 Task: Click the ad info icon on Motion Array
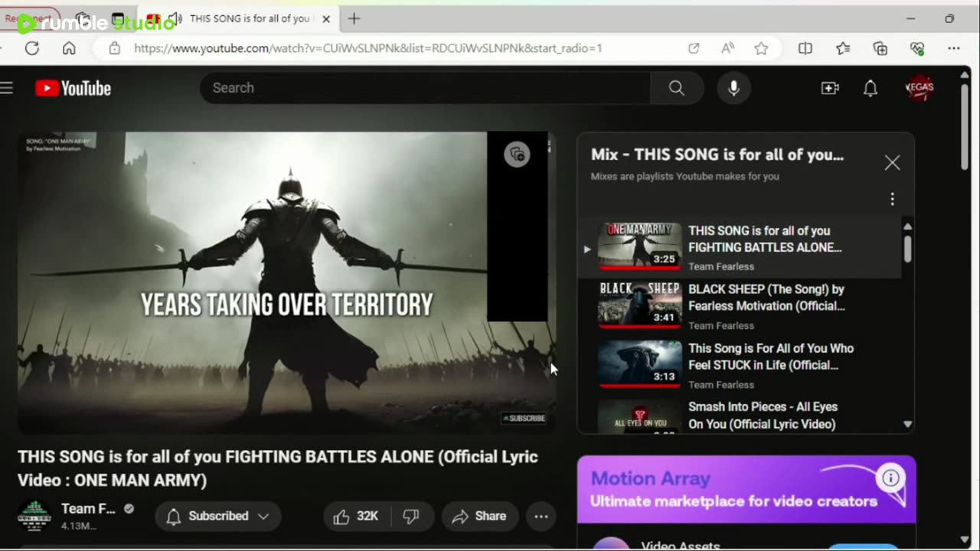[x=890, y=478]
